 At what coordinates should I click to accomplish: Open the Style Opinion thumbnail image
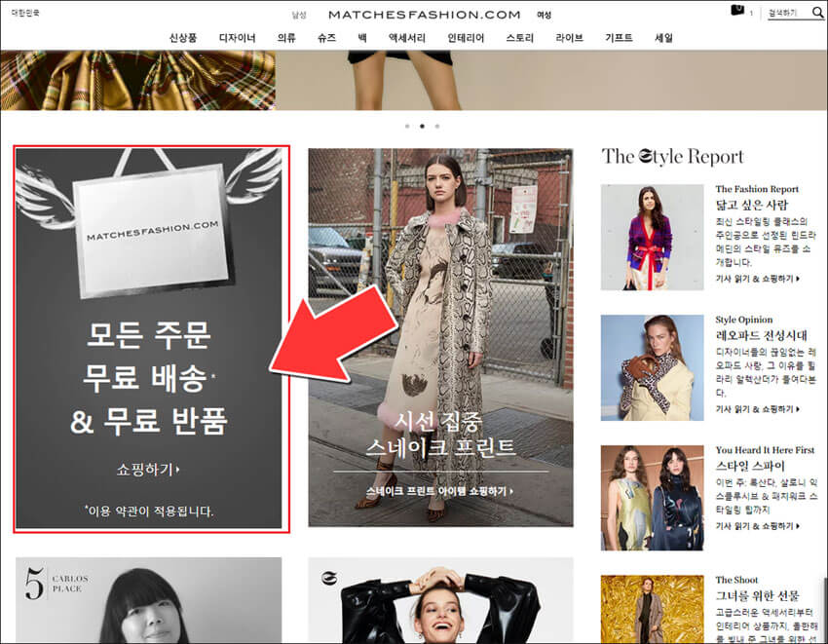click(x=652, y=367)
